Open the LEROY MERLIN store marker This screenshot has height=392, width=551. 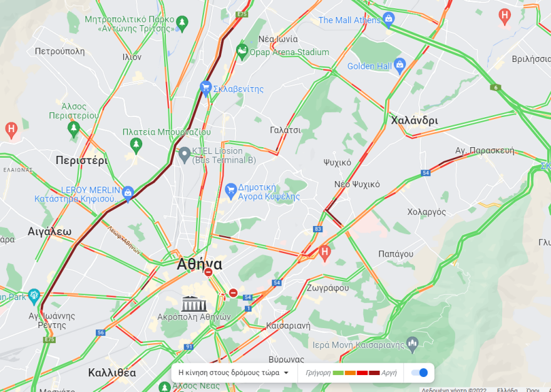128,194
